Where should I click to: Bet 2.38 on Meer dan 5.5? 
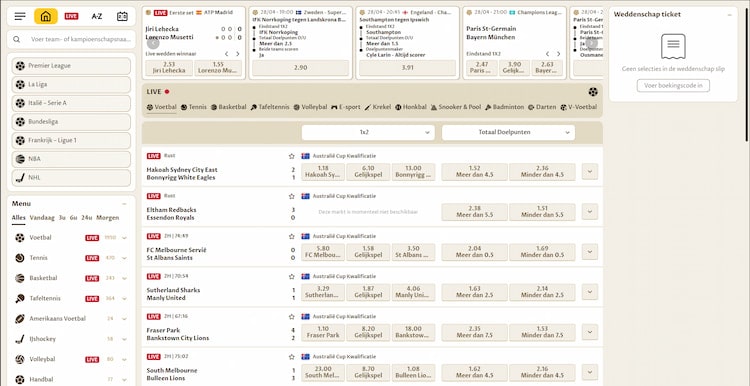[x=474, y=212]
